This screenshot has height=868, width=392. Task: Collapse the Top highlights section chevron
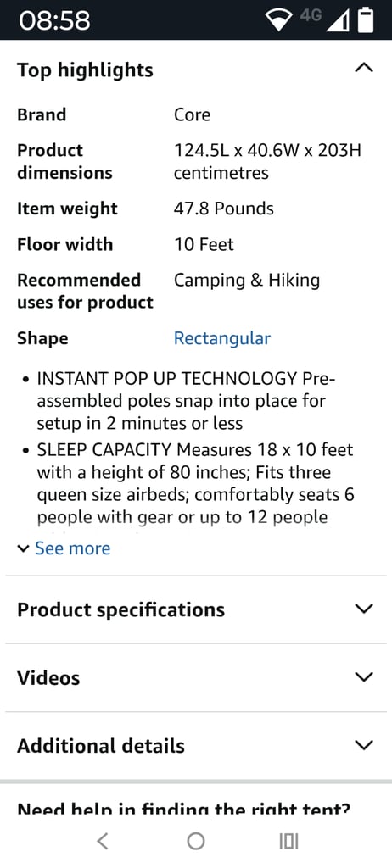tap(364, 68)
